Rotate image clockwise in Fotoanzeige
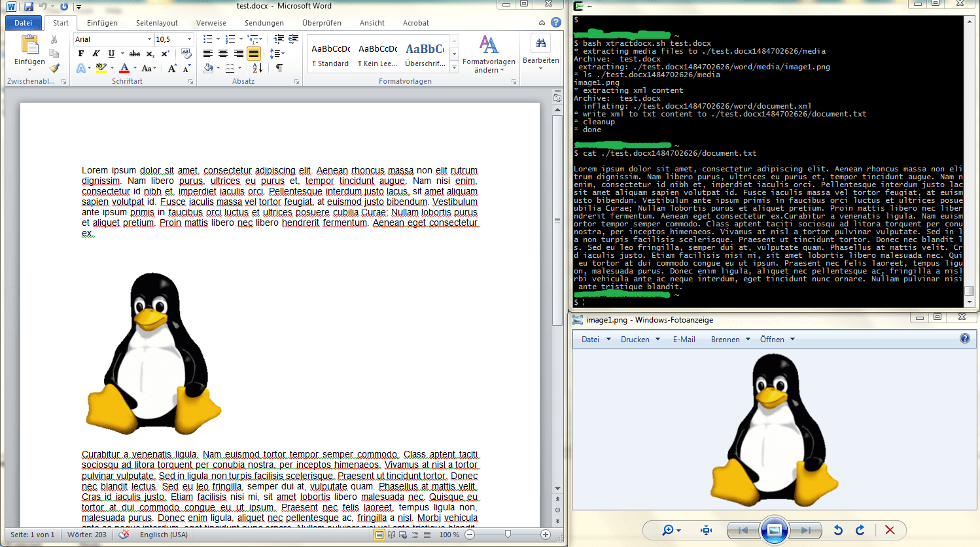The height and width of the screenshot is (547, 980). click(x=860, y=530)
